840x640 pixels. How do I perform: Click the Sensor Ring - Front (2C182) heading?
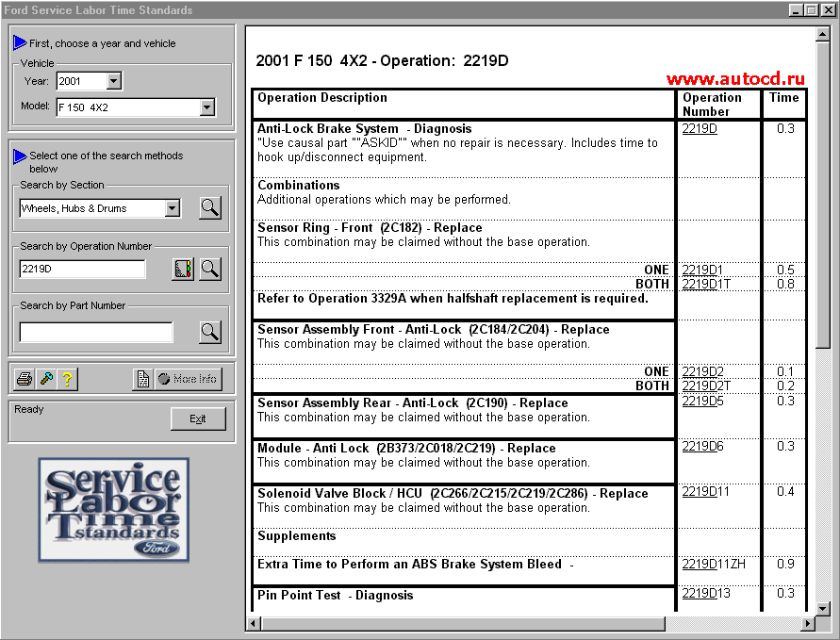(x=370, y=227)
